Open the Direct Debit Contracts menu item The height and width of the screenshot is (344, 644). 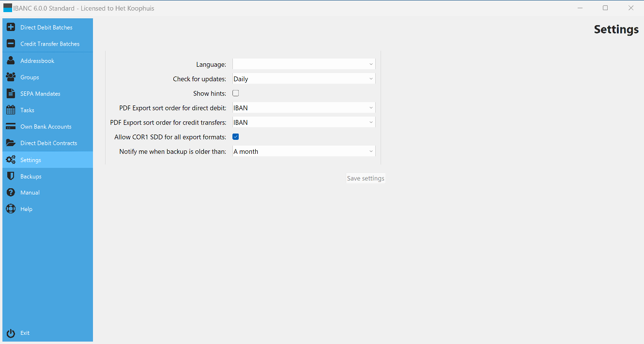(x=48, y=143)
